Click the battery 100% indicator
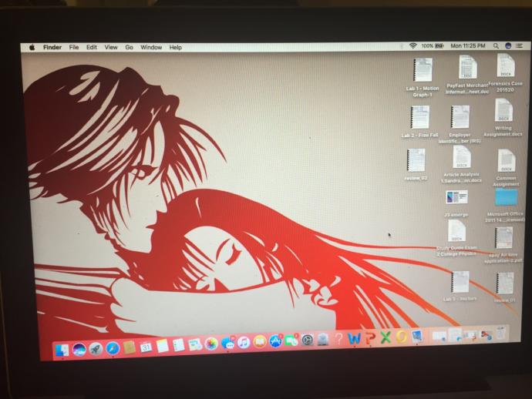 click(x=433, y=45)
